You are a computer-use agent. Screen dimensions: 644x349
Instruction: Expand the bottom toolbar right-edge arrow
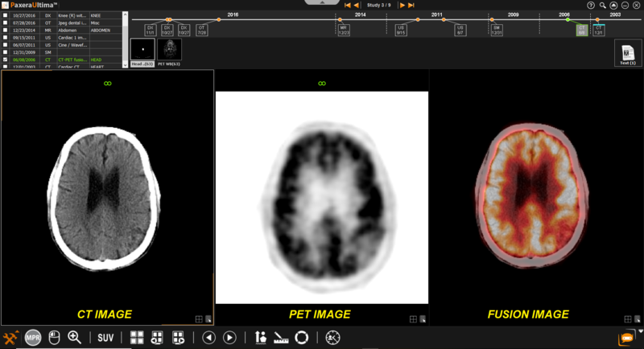640,331
